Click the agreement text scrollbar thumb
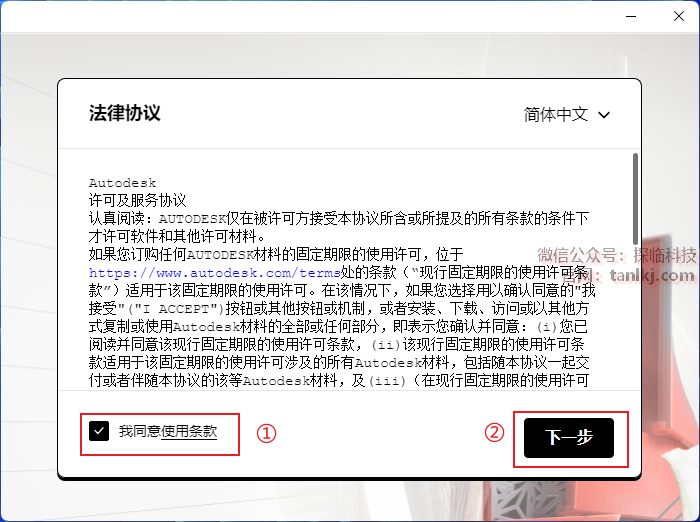This screenshot has width=700, height=522. point(635,199)
